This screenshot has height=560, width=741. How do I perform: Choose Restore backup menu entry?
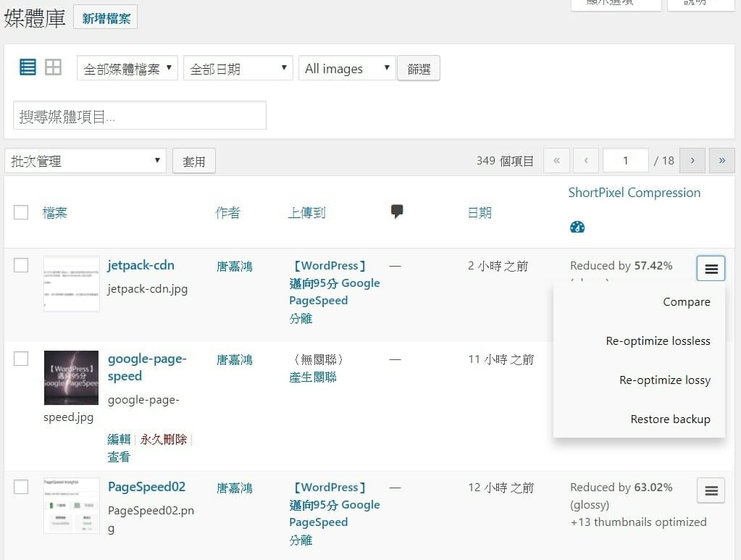click(670, 419)
